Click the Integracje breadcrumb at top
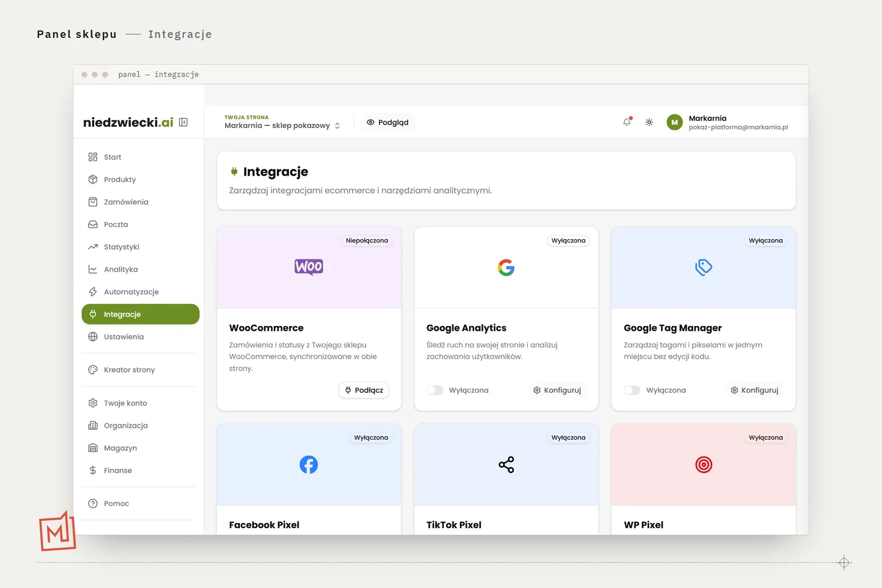Image resolution: width=882 pixels, height=588 pixels. [180, 34]
